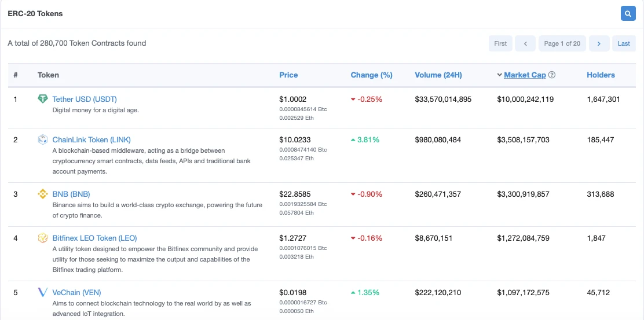Click volume $980,080,484

tap(438, 139)
